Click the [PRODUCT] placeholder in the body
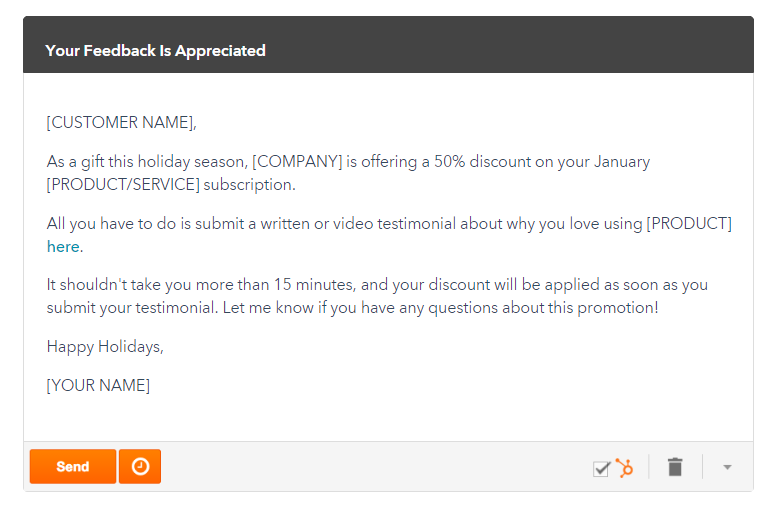Screen dimensions: 776x506 coord(689,224)
